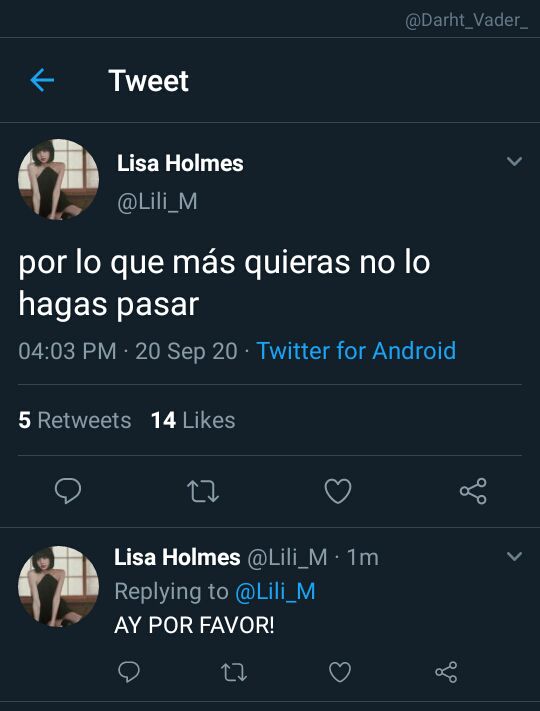Like the 'AY POR FAVOR!' reply

pyautogui.click(x=340, y=672)
